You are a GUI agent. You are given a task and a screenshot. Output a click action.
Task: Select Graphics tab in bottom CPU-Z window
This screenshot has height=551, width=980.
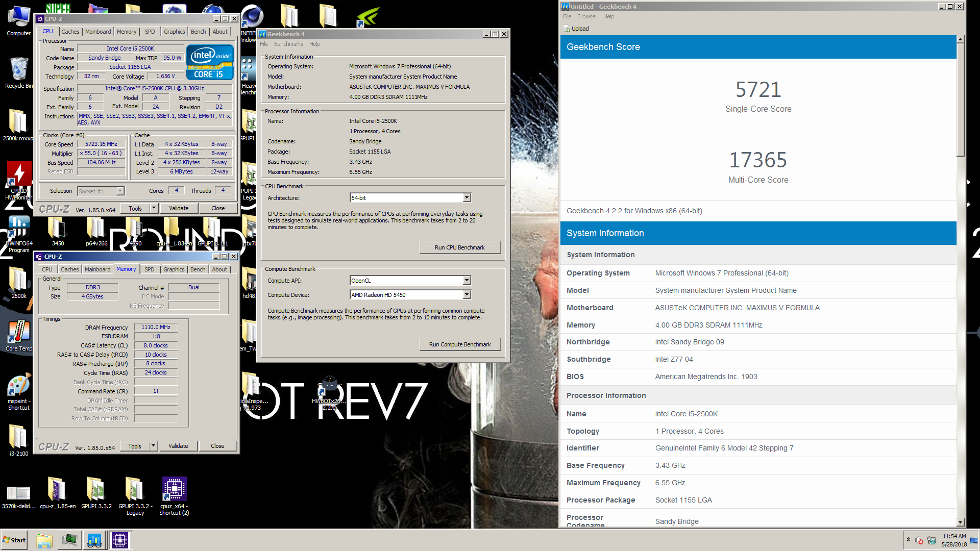pyautogui.click(x=174, y=269)
